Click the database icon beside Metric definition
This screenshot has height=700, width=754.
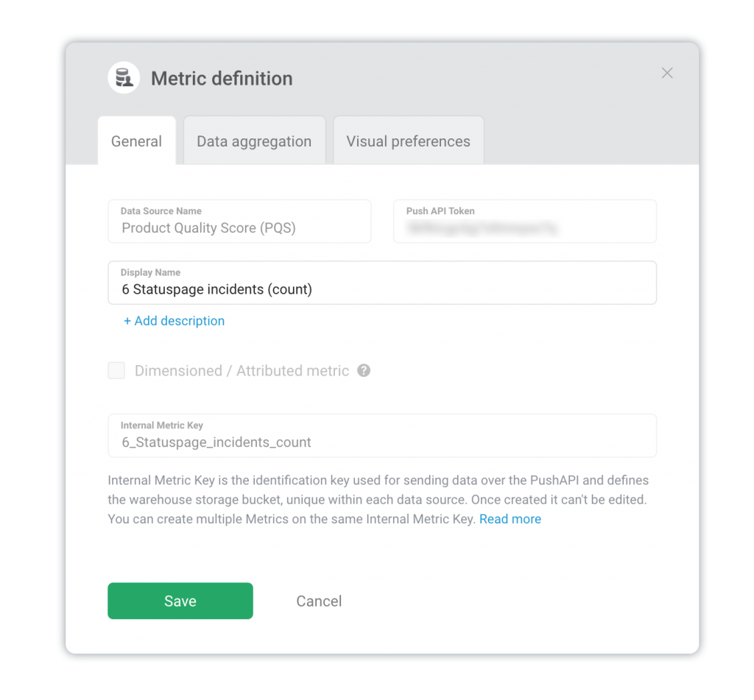pyautogui.click(x=124, y=77)
